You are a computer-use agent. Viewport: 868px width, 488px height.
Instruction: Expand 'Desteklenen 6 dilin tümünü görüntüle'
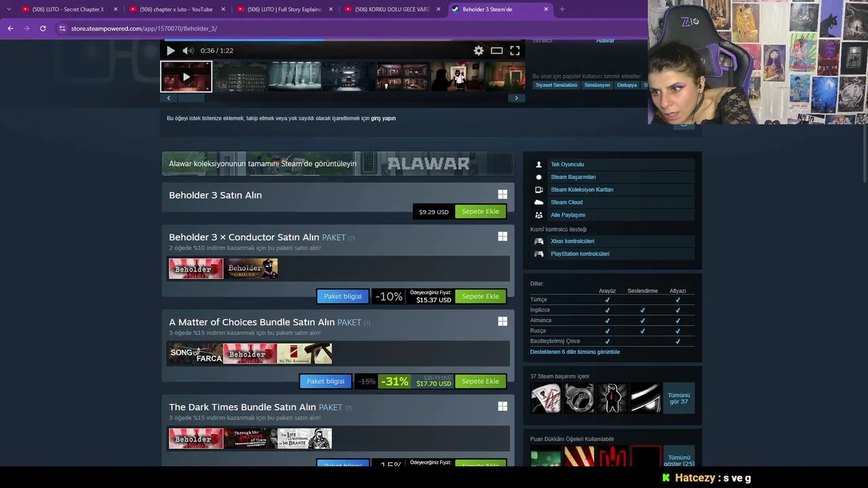[x=575, y=352]
